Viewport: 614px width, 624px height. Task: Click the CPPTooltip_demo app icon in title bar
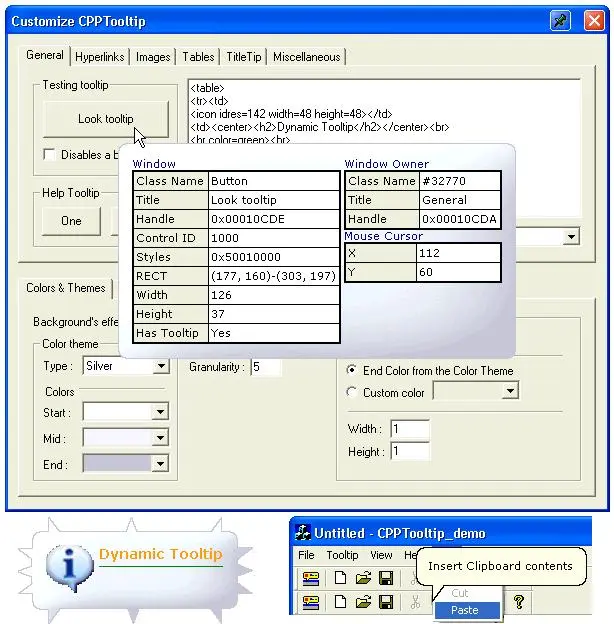click(x=303, y=532)
